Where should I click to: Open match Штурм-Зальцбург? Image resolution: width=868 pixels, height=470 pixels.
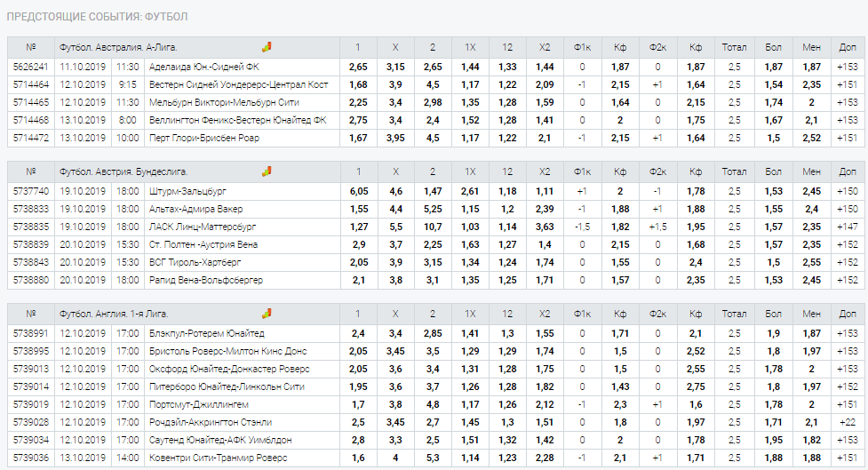187,192
